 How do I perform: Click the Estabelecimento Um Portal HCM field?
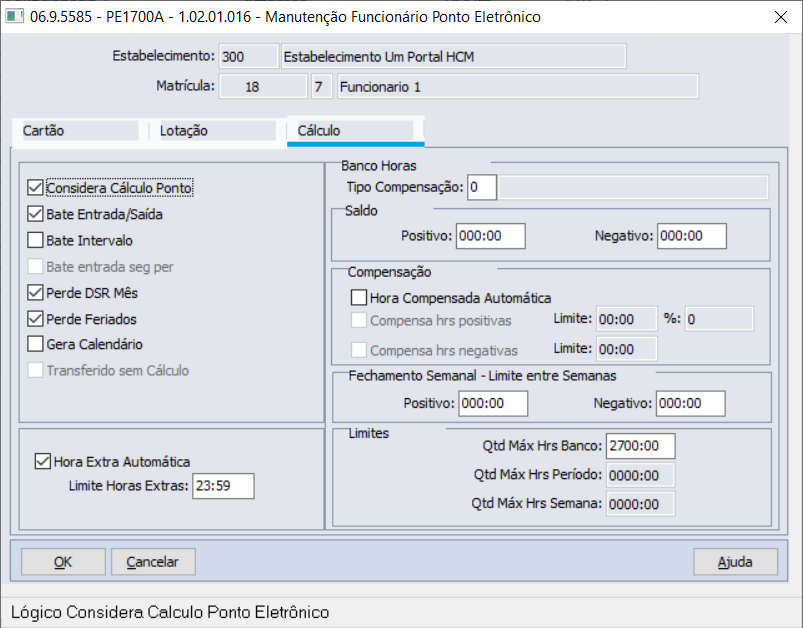pos(454,56)
